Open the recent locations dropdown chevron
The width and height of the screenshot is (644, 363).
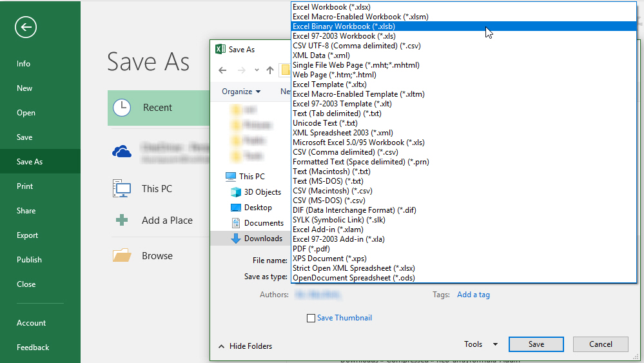pos(257,70)
